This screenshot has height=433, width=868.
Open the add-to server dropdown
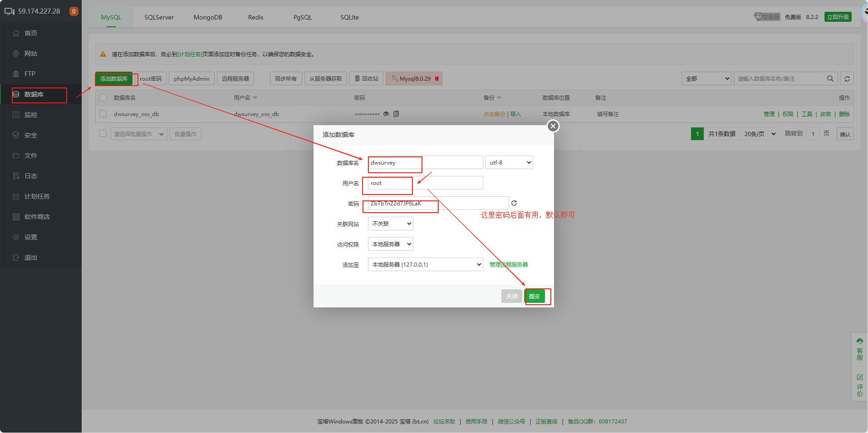pos(425,264)
